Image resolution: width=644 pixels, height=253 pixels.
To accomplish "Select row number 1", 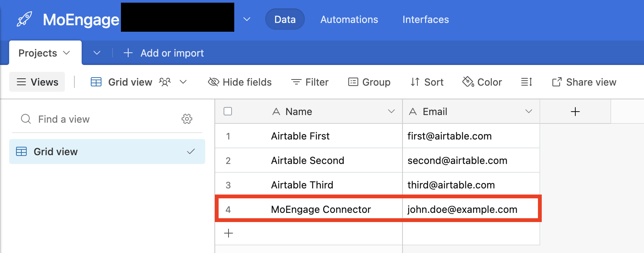I will point(228,136).
